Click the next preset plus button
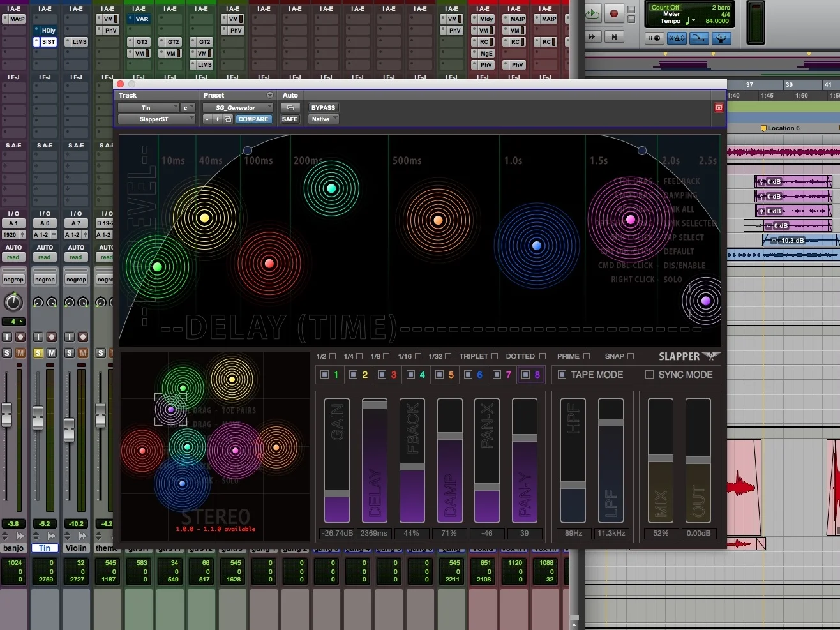 pos(217,119)
